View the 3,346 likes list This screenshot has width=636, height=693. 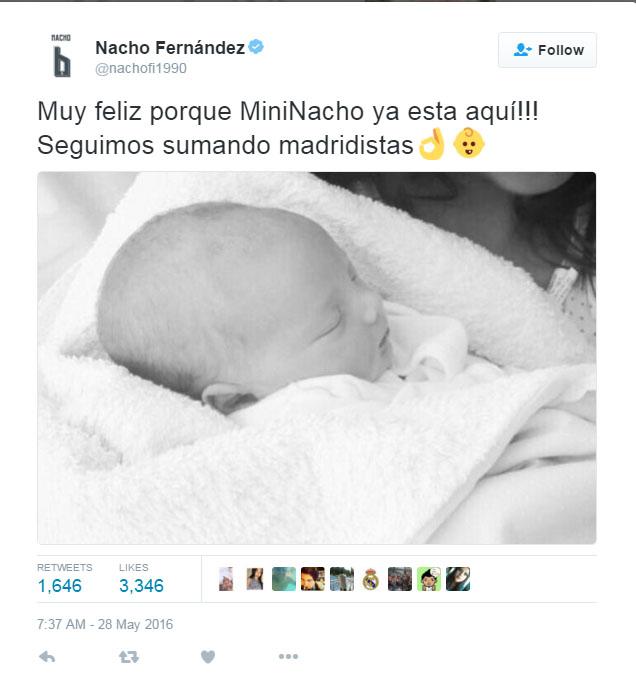[x=141, y=579]
